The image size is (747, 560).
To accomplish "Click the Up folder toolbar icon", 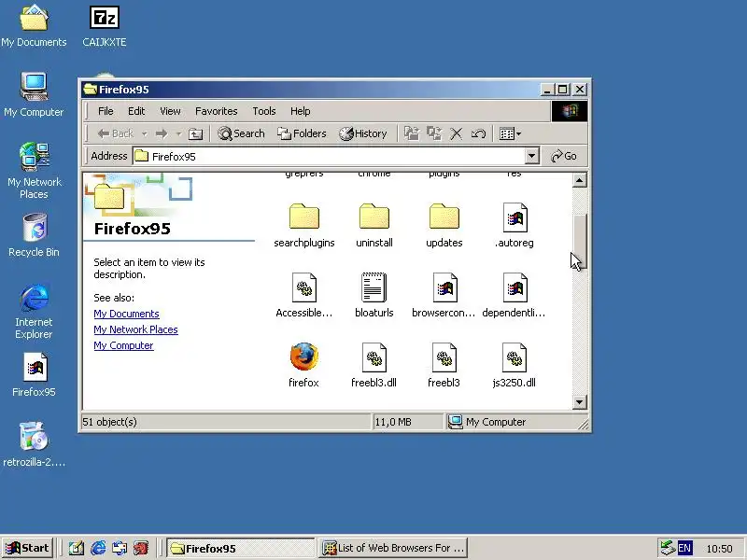I will (195, 133).
